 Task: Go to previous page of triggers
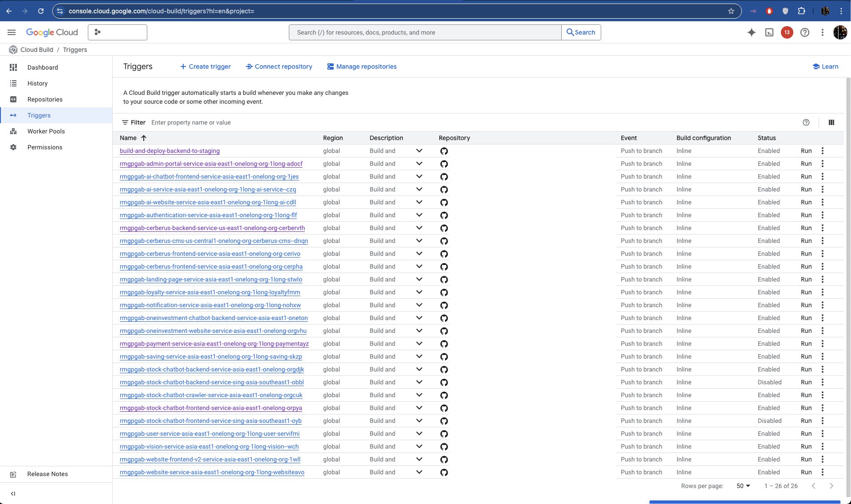pyautogui.click(x=813, y=486)
